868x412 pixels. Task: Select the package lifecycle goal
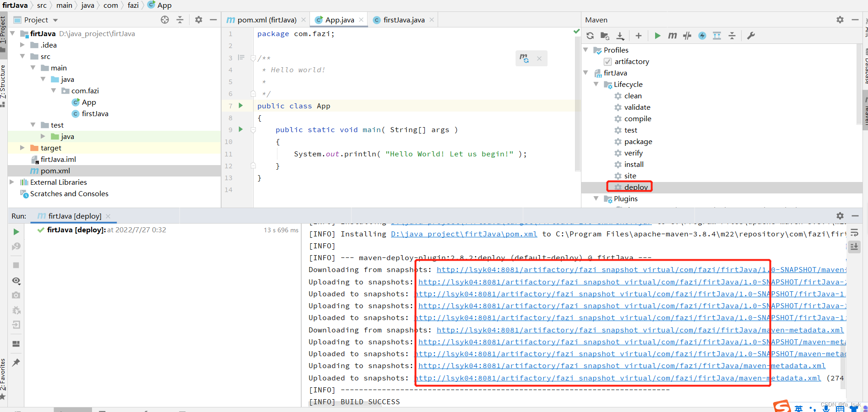coord(638,141)
